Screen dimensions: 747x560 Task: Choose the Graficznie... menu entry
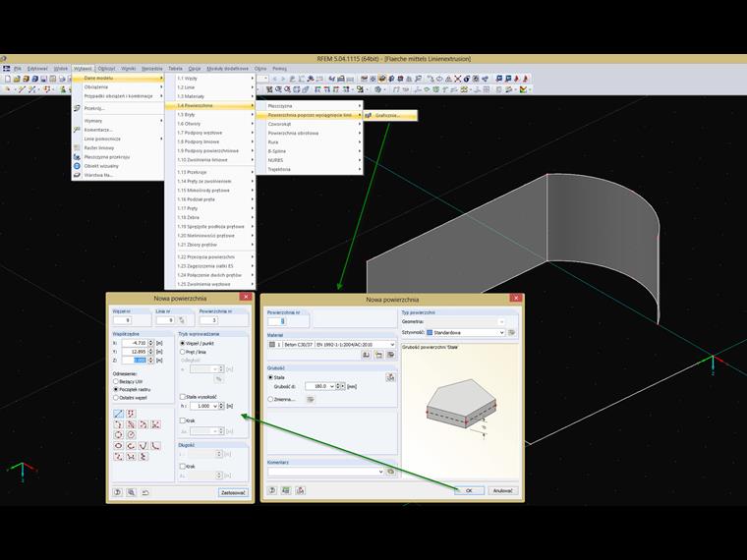click(x=390, y=115)
